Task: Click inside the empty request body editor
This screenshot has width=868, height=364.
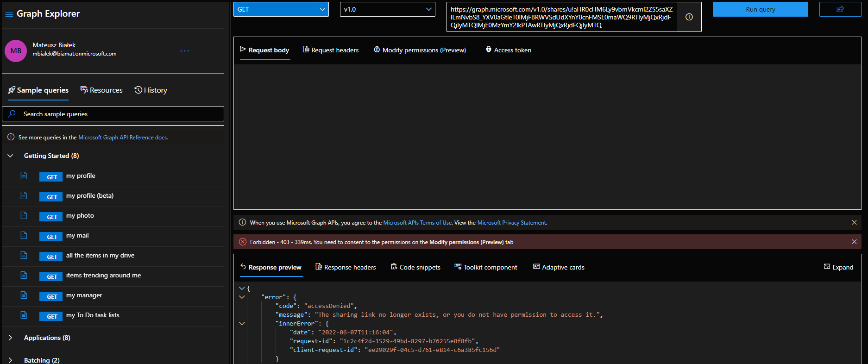Action: pos(547,137)
